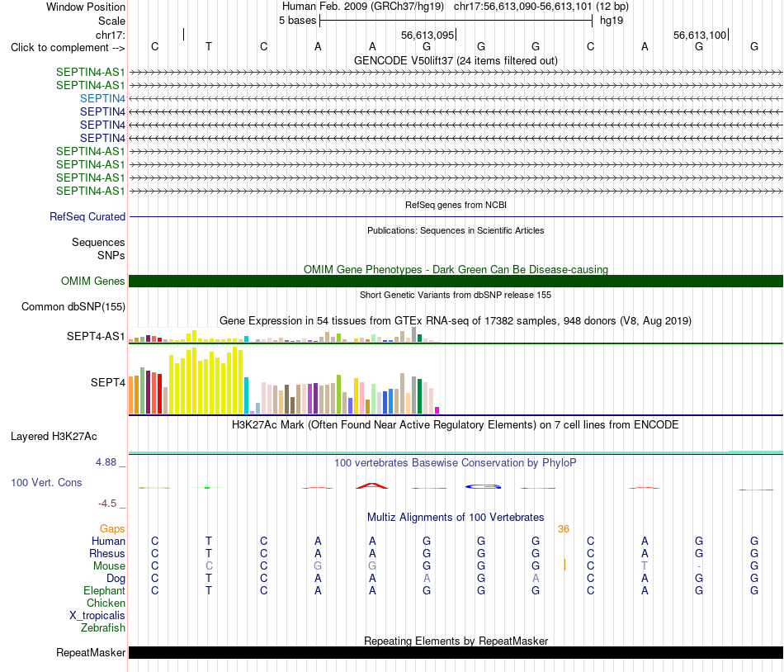
Task: Select the Rhesus alignment row label
Action: [x=107, y=553]
